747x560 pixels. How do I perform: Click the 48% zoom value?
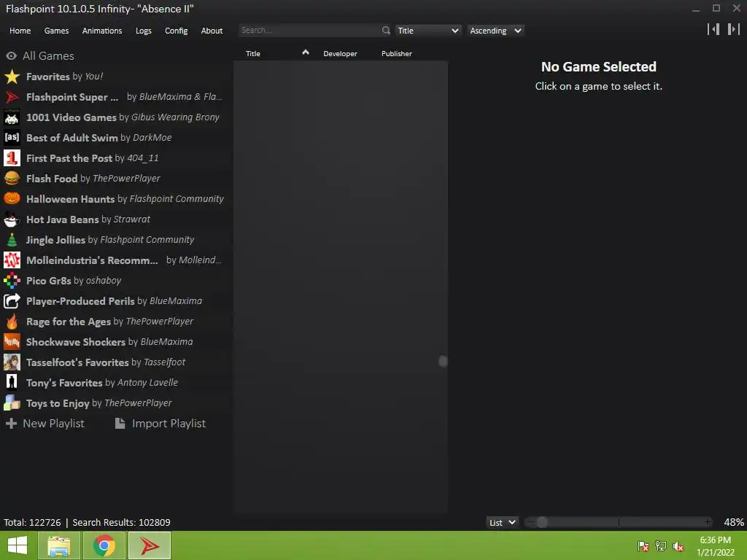pyautogui.click(x=734, y=522)
